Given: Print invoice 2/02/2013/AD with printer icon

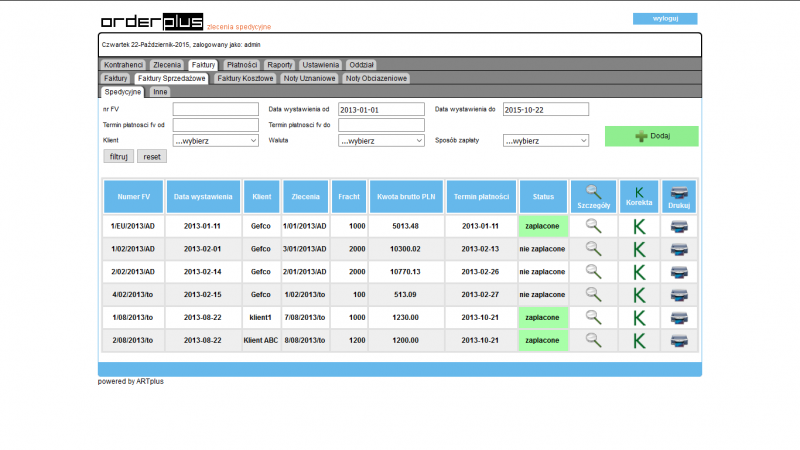Looking at the screenshot, I should [x=679, y=272].
